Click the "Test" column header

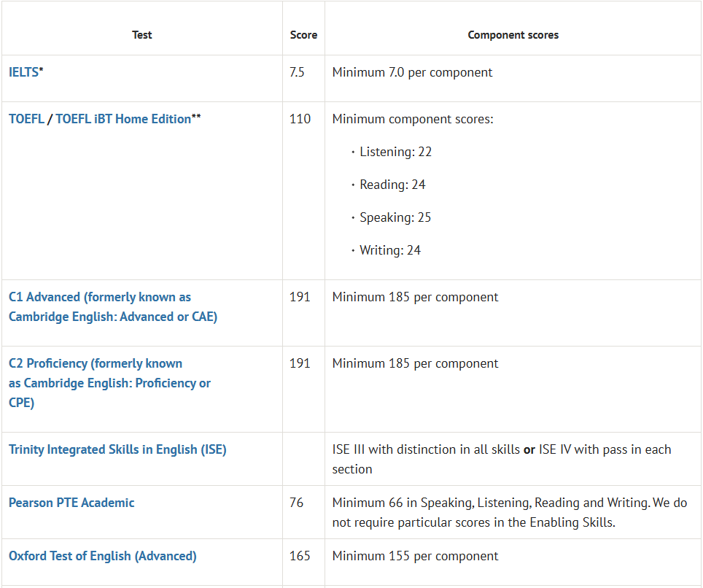(x=141, y=35)
